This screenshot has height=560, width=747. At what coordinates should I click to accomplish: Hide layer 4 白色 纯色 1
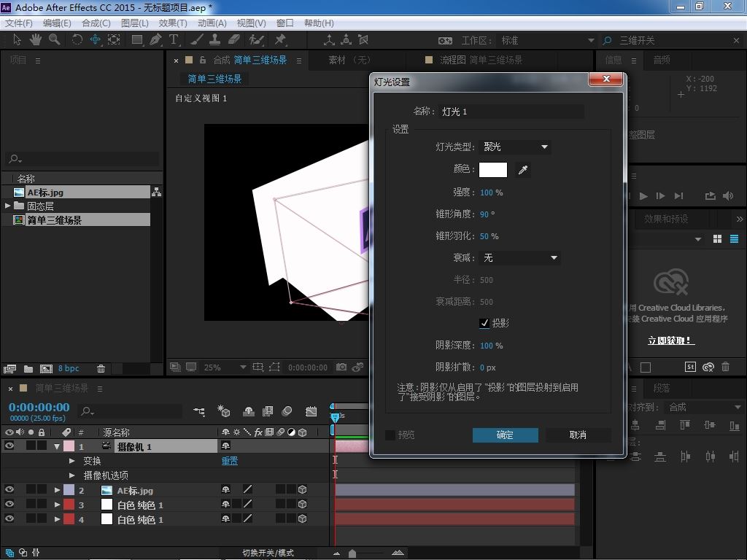click(9, 518)
